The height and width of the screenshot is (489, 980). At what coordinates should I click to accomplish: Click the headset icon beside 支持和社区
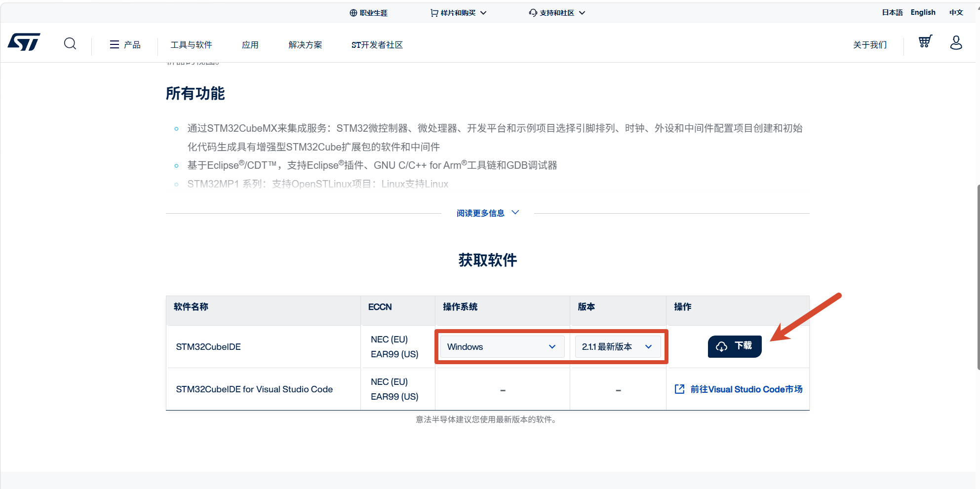click(533, 13)
